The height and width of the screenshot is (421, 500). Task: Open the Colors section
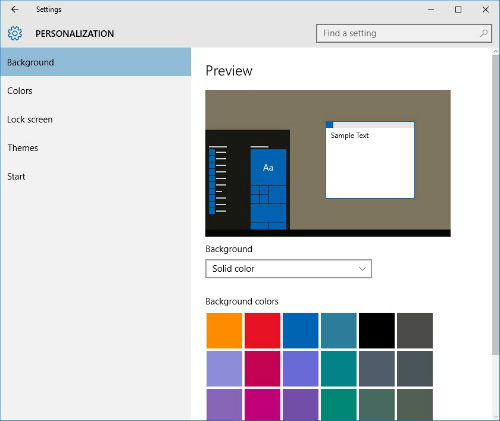(x=96, y=91)
